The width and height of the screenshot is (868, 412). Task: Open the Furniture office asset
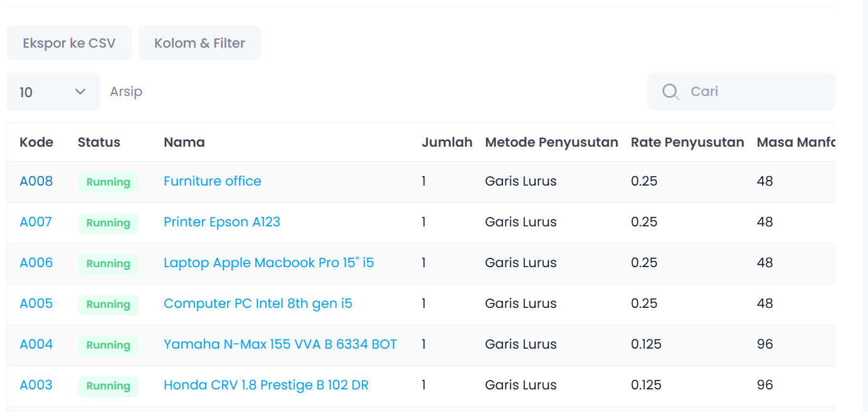(212, 181)
